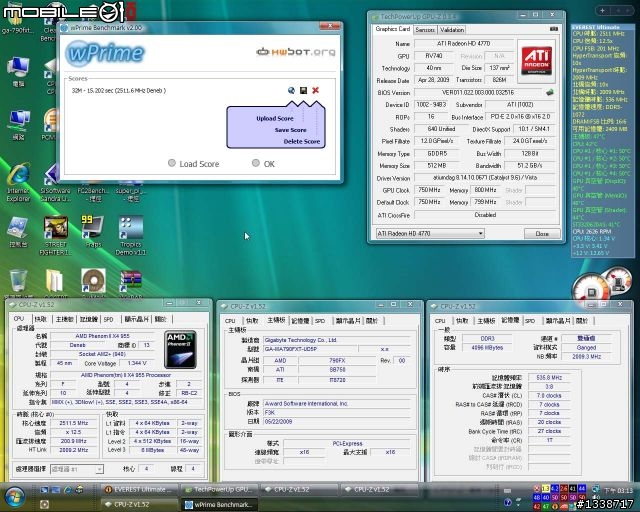Select the disc image desktop icon
640x512 pixels.
point(93,281)
